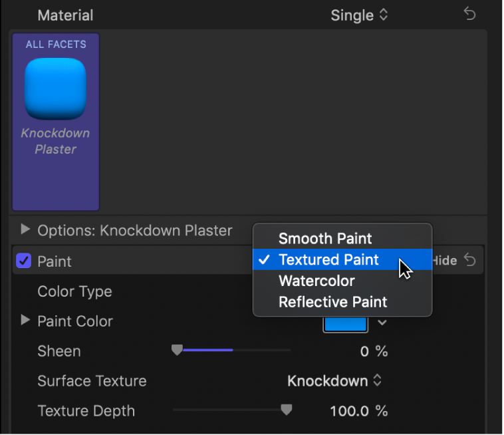Click the Sheen 0 % value field
The image size is (504, 435).
[374, 351]
